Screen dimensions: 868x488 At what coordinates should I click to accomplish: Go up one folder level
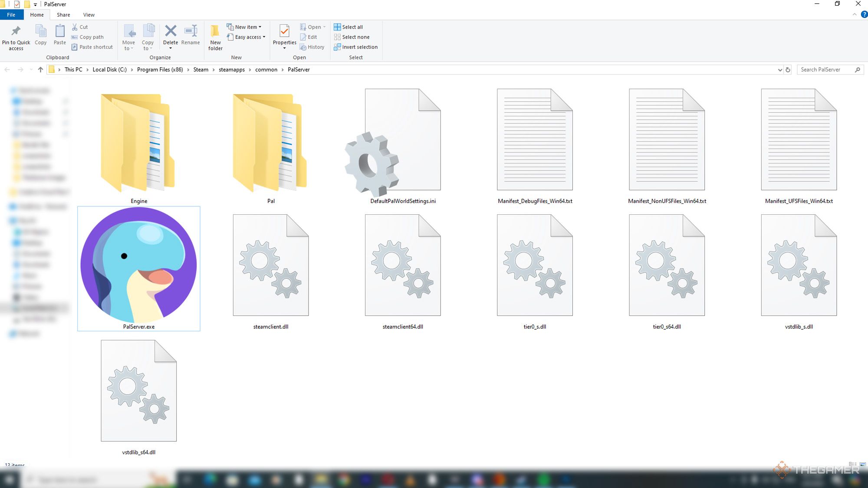(x=40, y=69)
